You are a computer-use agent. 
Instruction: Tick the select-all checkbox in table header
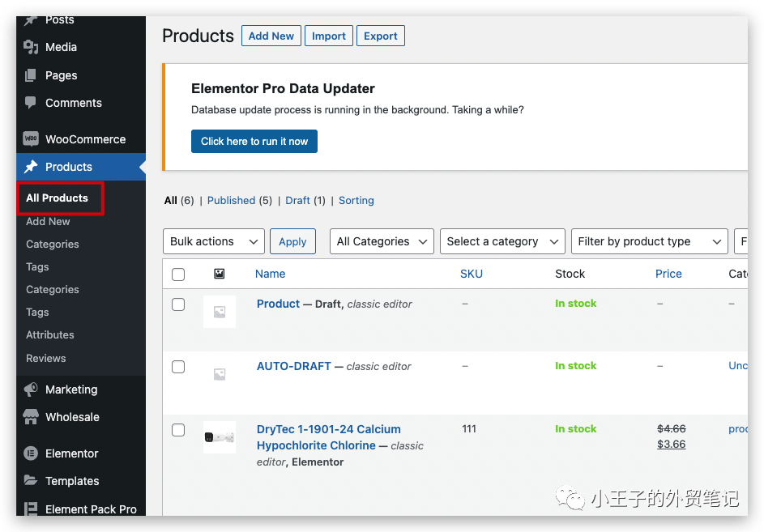click(x=178, y=275)
